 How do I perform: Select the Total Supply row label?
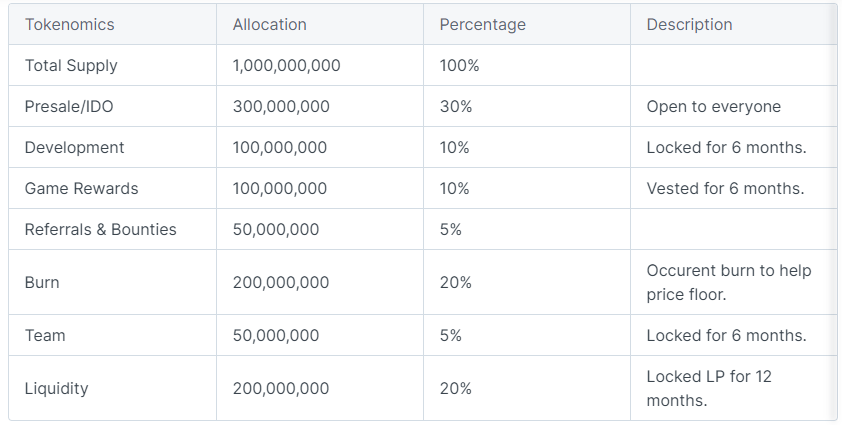click(x=71, y=65)
